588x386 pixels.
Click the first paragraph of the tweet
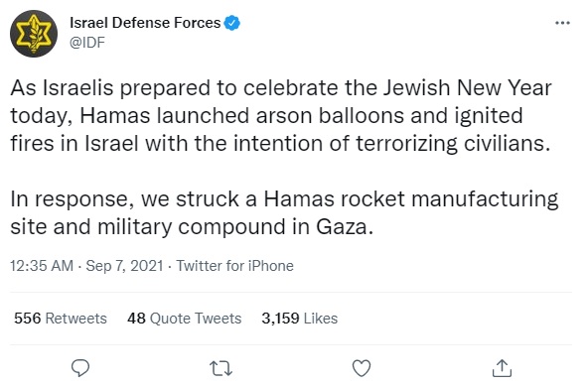coord(281,115)
